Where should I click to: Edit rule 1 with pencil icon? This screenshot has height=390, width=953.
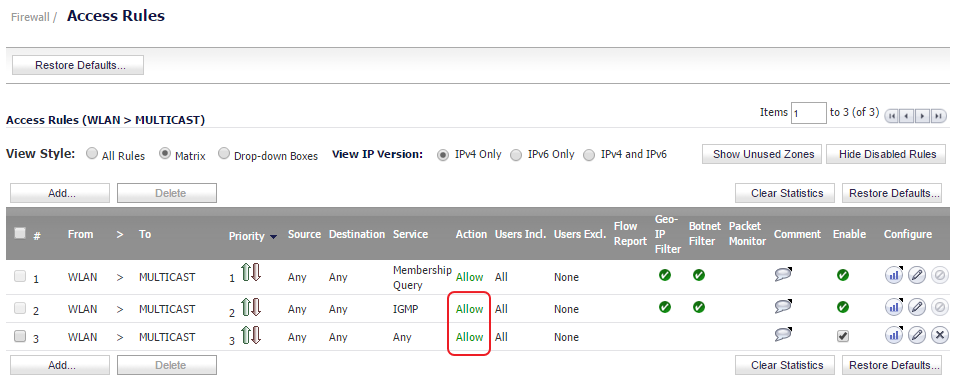[x=917, y=275]
